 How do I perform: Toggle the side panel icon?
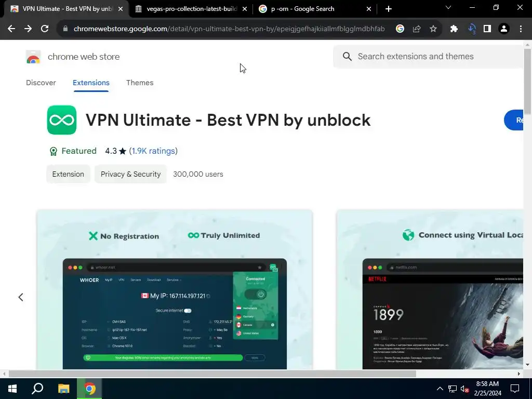[x=487, y=29]
